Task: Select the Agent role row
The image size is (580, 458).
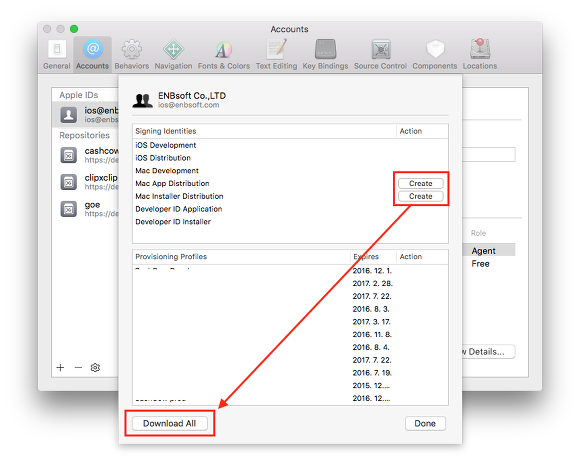Action: (489, 250)
